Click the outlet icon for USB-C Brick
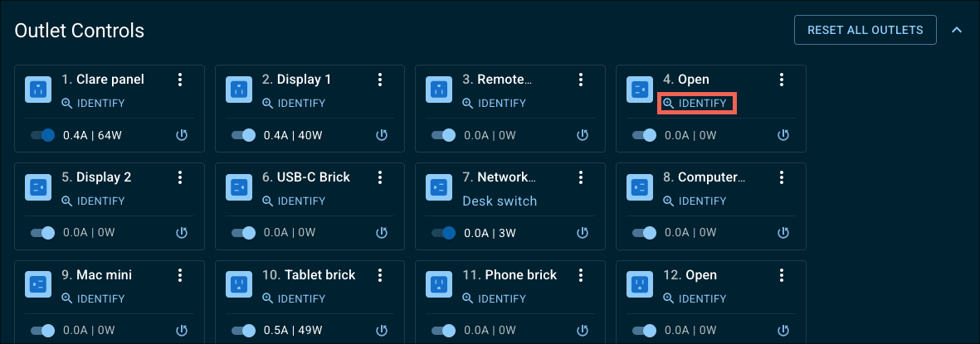The height and width of the screenshot is (344, 980). click(x=238, y=187)
